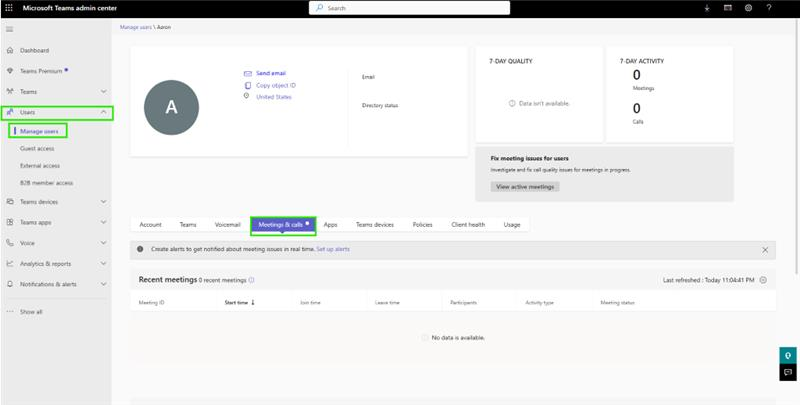Click the Teams devices icon
Viewport: 800px width, 405px height.
click(10, 201)
